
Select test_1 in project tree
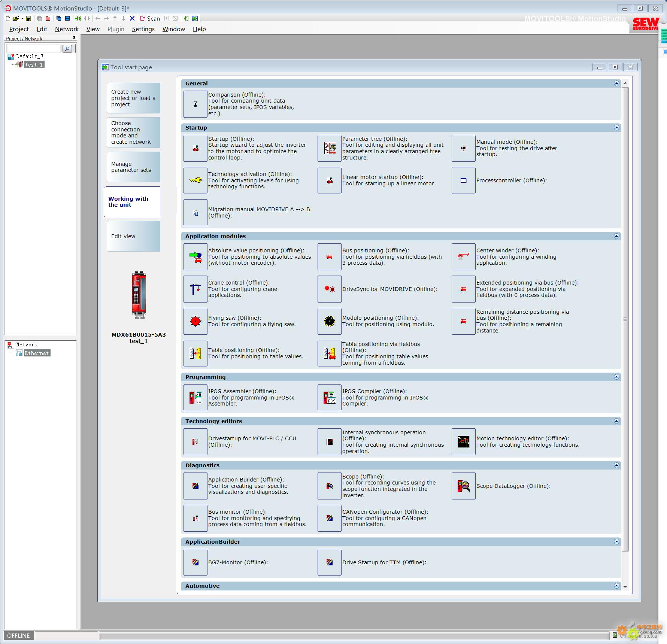coord(34,65)
